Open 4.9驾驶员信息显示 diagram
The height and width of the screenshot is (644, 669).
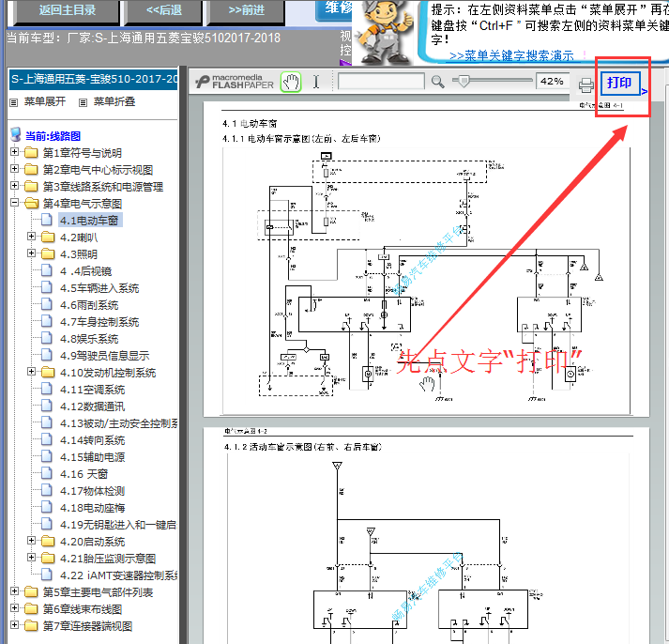pos(104,356)
